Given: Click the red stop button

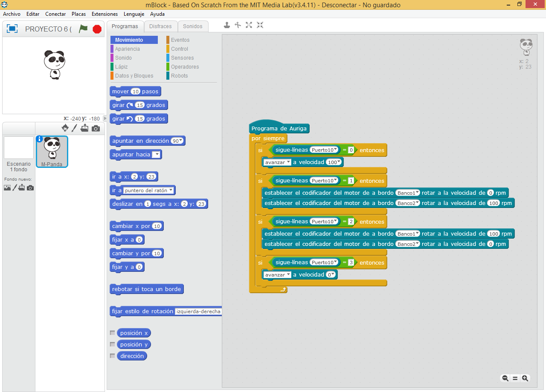Looking at the screenshot, I should [x=97, y=29].
